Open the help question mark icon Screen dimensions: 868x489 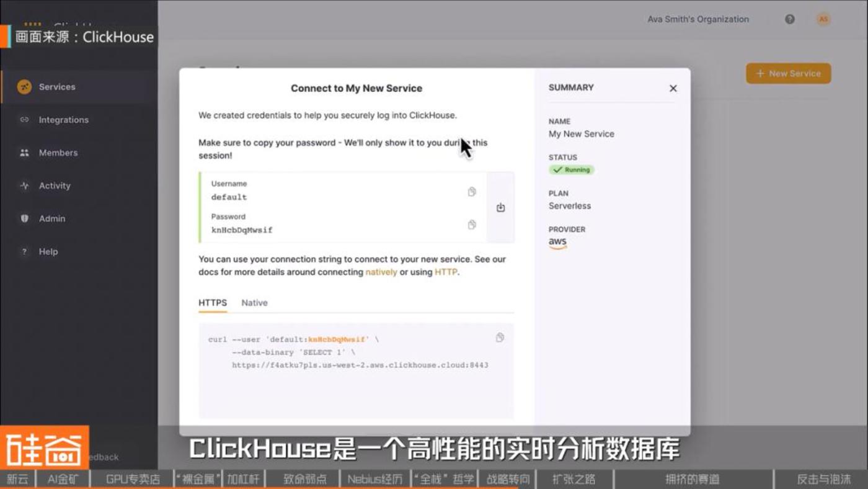tap(789, 19)
